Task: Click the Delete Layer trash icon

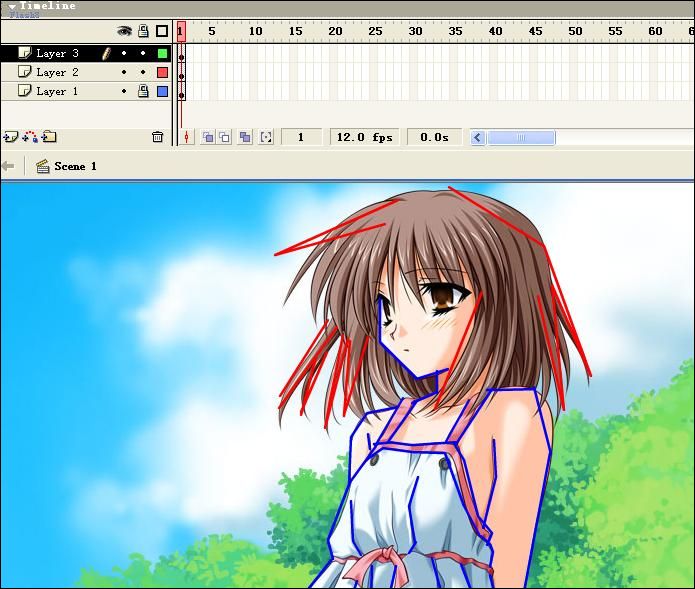Action: pos(157,137)
